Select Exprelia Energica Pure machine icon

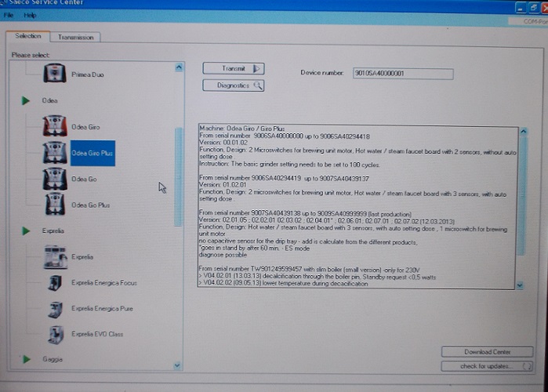[x=54, y=308]
